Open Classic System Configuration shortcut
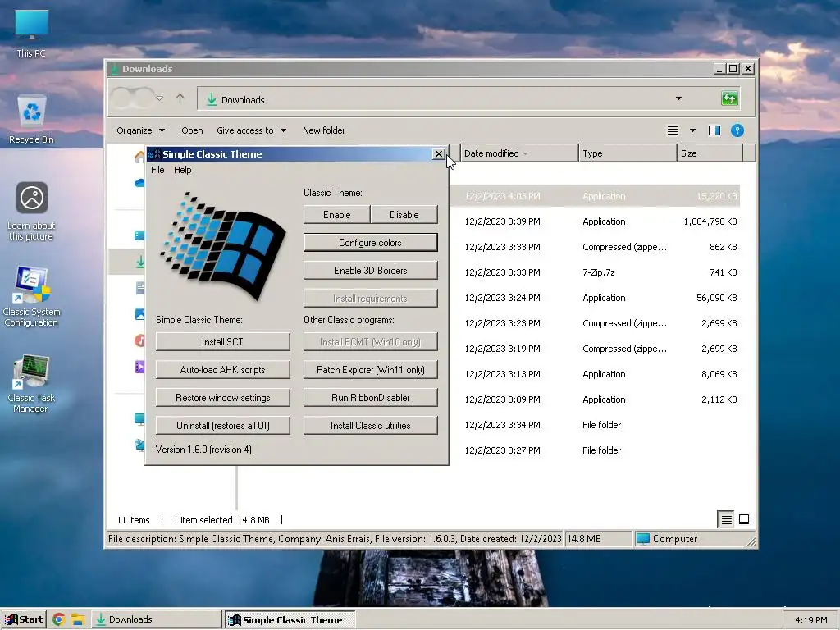The image size is (840, 630). click(31, 296)
